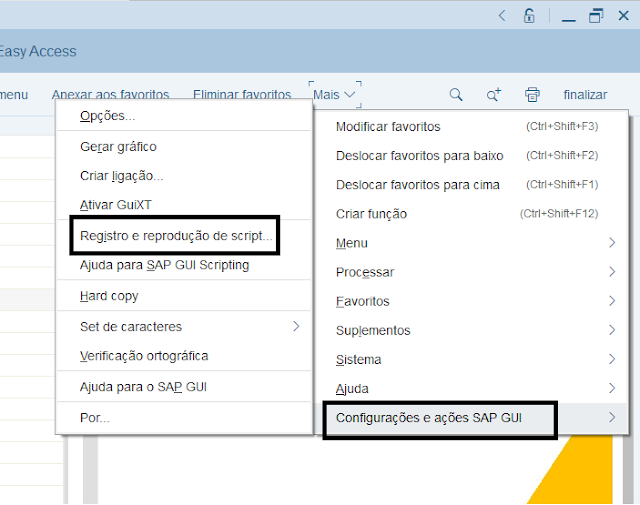Choose Deslocar favoritos para cima

point(471,185)
